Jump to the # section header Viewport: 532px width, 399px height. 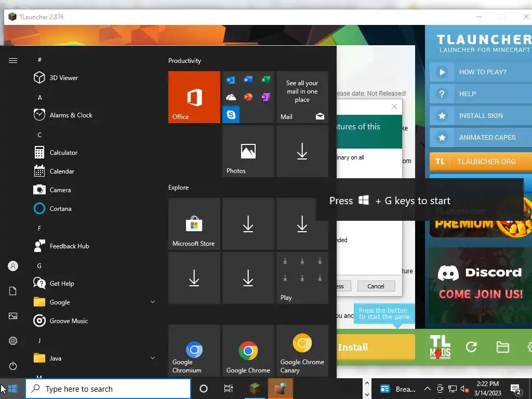pos(39,60)
